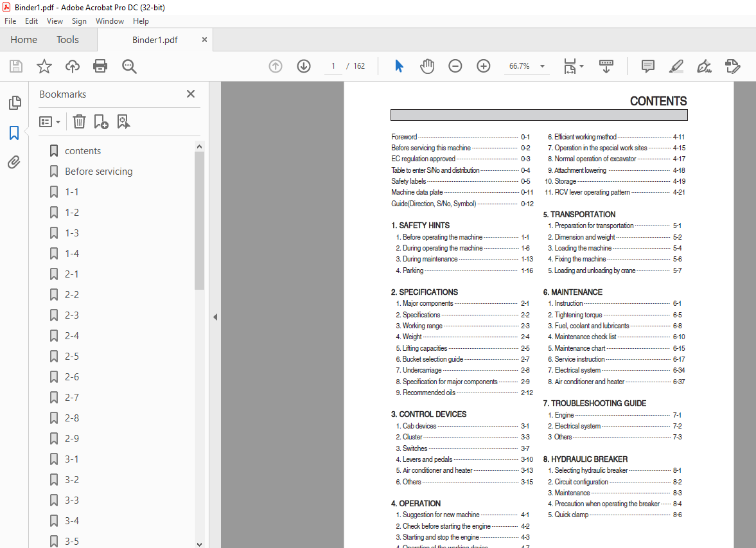The width and height of the screenshot is (756, 548).
Task: Click the Save file icon
Action: tap(16, 66)
